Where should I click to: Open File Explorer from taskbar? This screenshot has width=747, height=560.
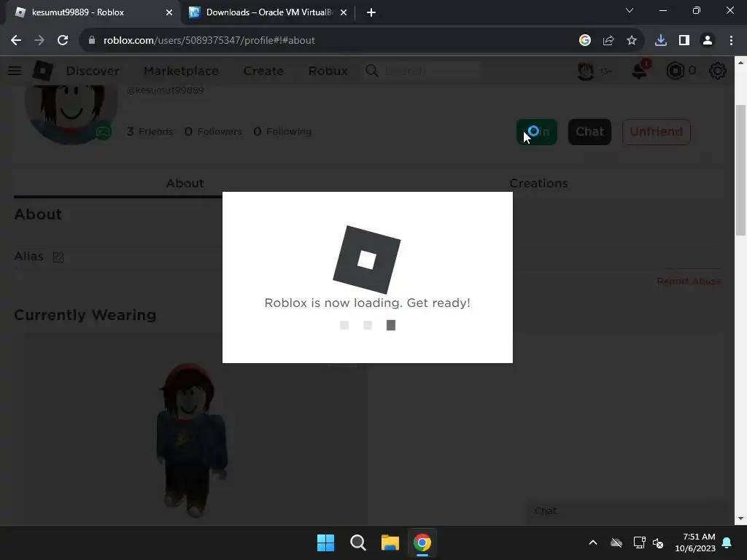[x=390, y=542]
